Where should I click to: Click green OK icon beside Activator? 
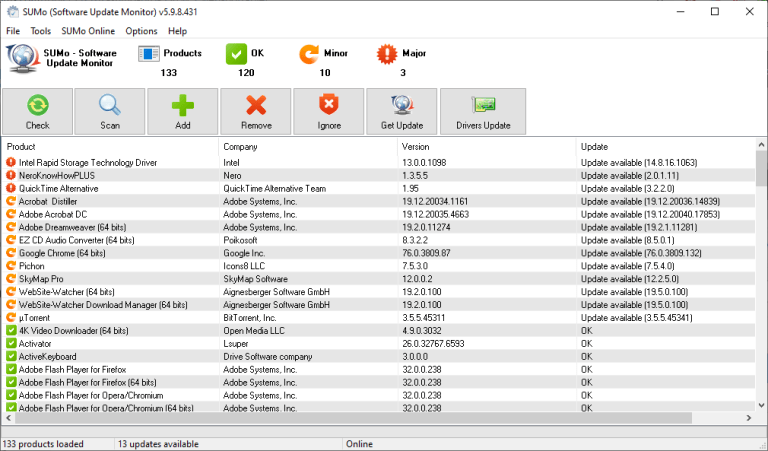[x=11, y=343]
